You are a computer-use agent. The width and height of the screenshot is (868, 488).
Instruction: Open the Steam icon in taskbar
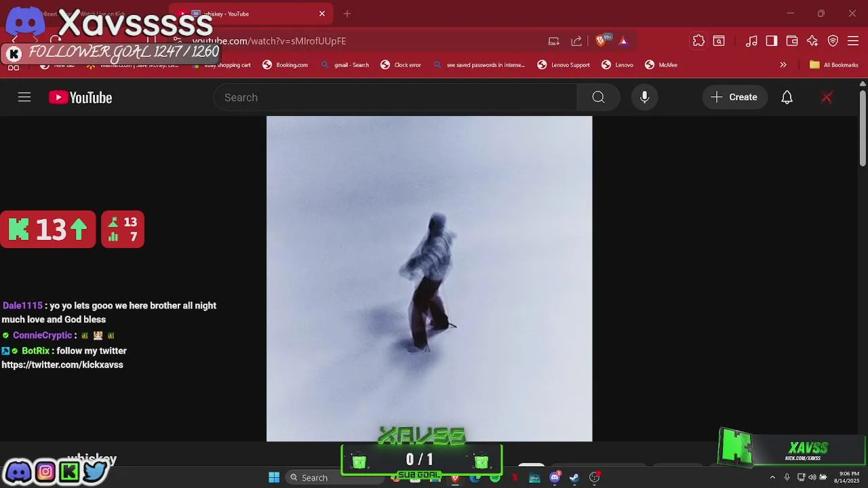click(x=574, y=478)
